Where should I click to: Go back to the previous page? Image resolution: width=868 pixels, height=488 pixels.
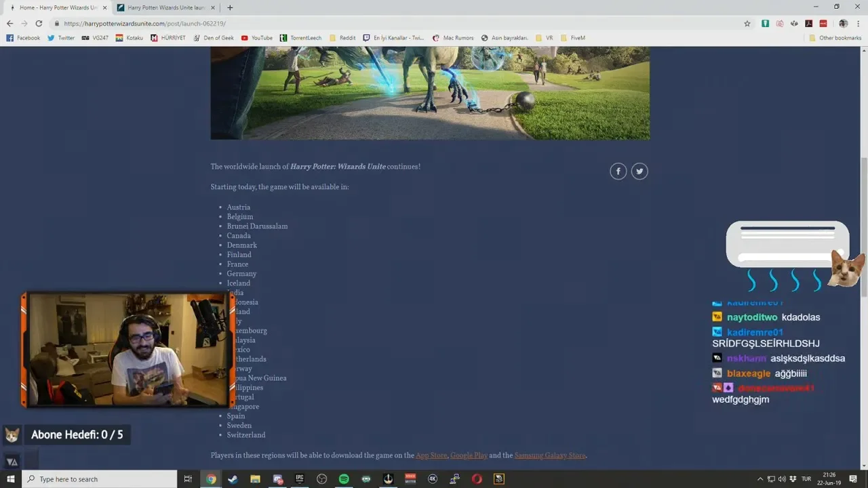(9, 23)
